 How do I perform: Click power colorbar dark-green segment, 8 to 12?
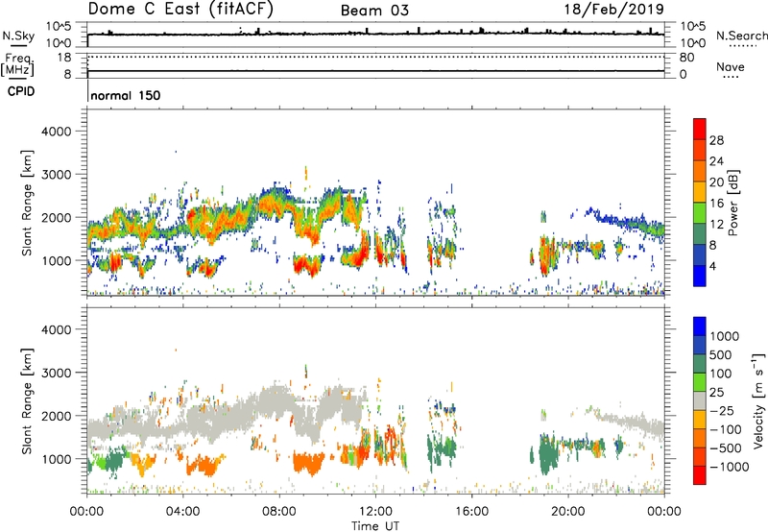pyautogui.click(x=700, y=234)
